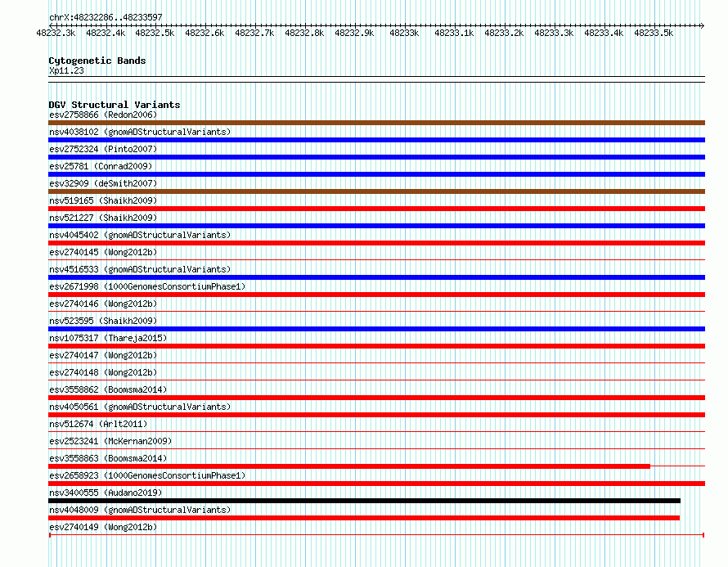
Task: Click the Cytogenetic Bands track title
Action: pyautogui.click(x=97, y=61)
